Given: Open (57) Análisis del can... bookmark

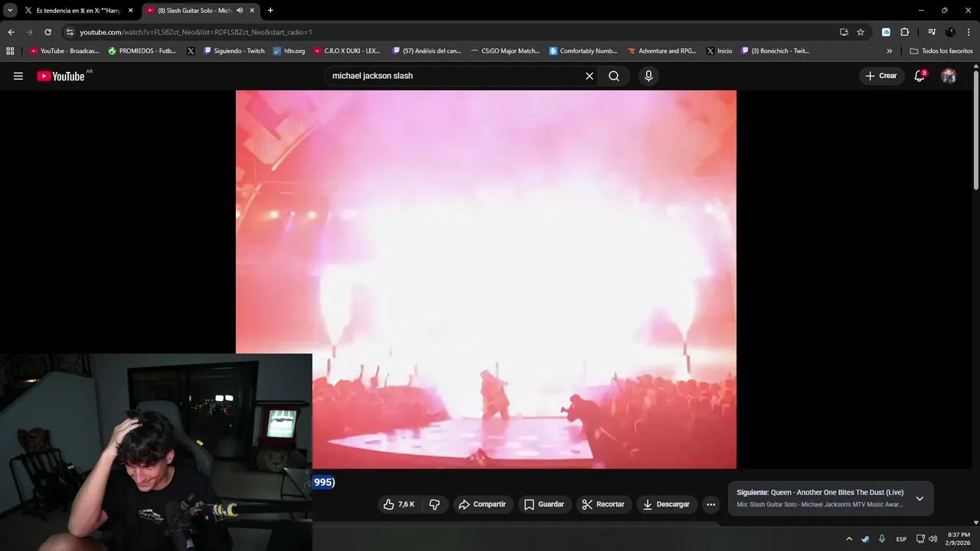Looking at the screenshot, I should click(426, 51).
